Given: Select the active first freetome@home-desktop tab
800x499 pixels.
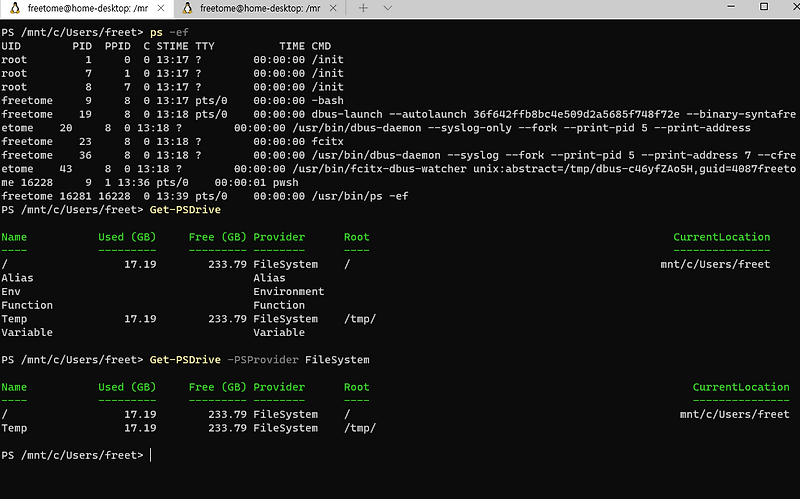Looking at the screenshot, I should pos(87,8).
